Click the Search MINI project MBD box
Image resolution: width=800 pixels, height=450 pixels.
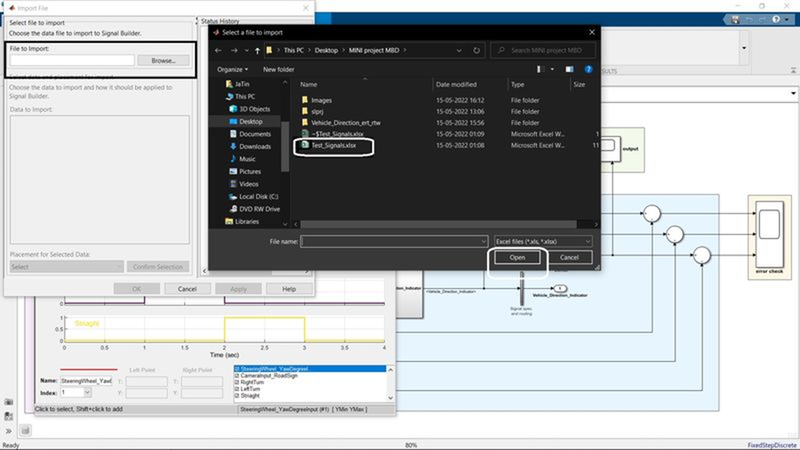[x=543, y=51]
